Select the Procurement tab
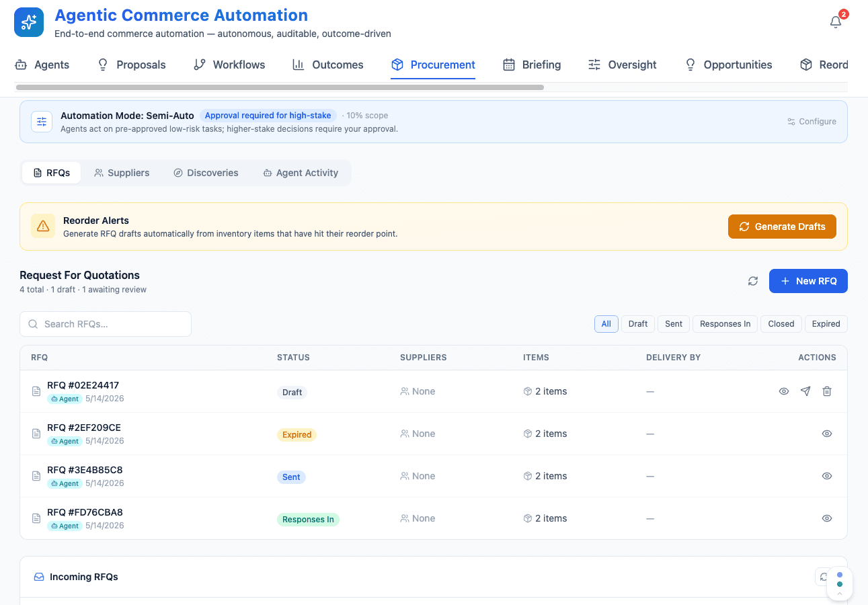The width and height of the screenshot is (868, 605). pyautogui.click(x=433, y=65)
